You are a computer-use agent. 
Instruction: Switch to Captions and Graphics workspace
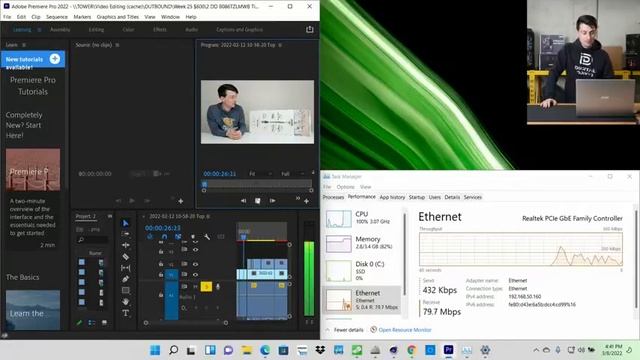click(240, 29)
